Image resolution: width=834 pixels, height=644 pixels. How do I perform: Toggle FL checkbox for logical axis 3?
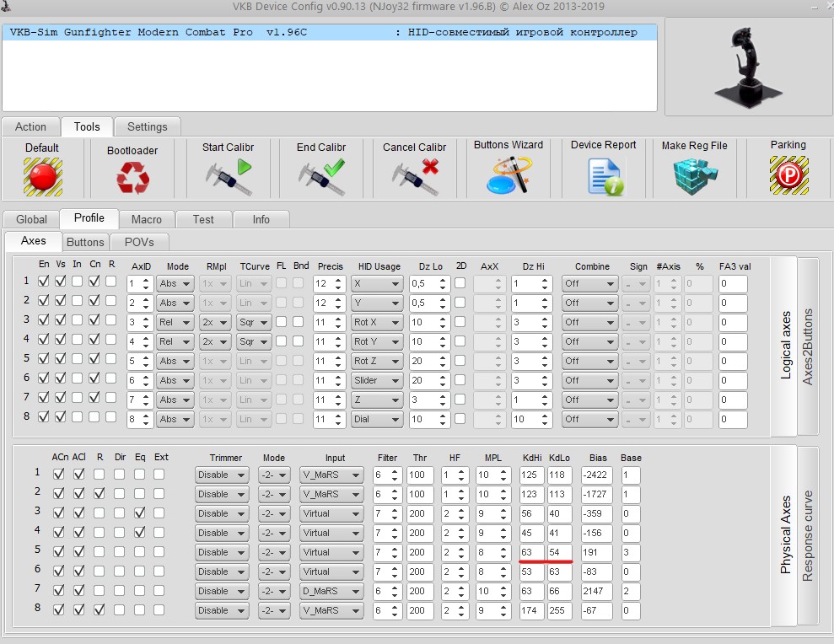coord(282,322)
